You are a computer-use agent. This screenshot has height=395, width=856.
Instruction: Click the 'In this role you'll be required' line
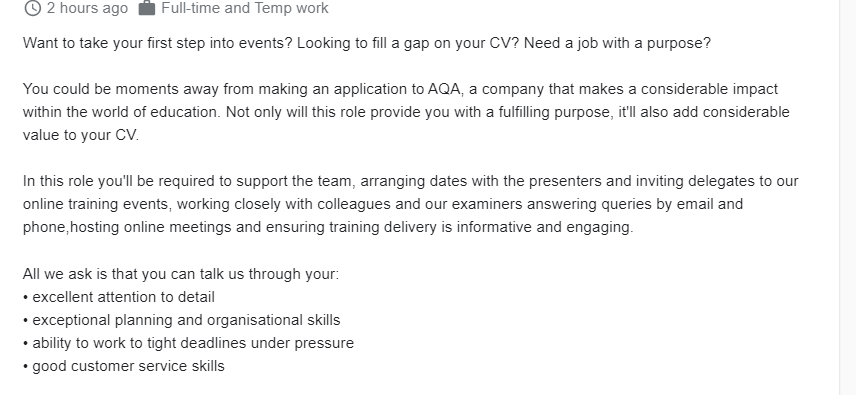click(x=411, y=181)
